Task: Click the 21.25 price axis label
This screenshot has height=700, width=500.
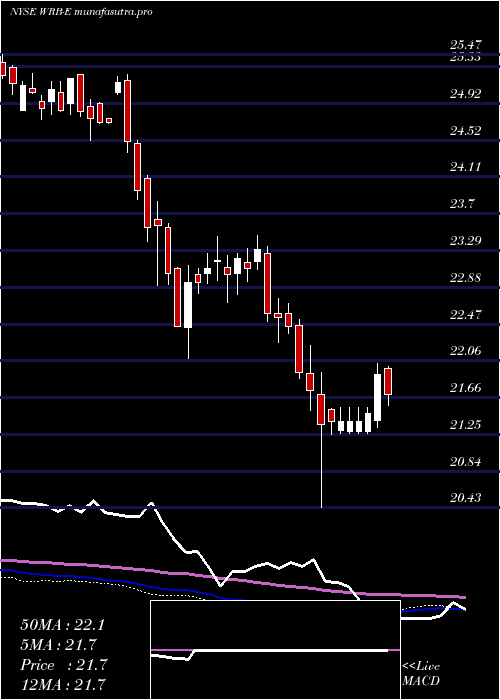Action: click(x=466, y=425)
